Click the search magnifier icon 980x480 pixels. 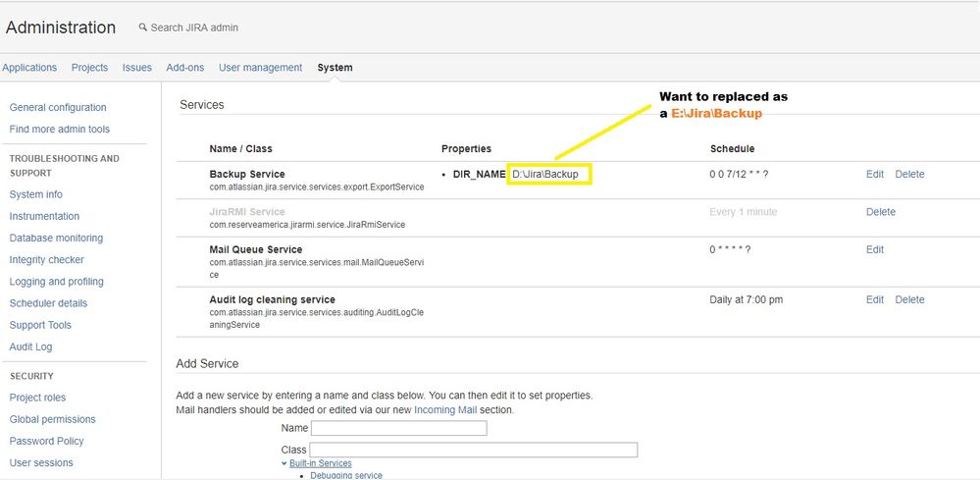tap(143, 27)
